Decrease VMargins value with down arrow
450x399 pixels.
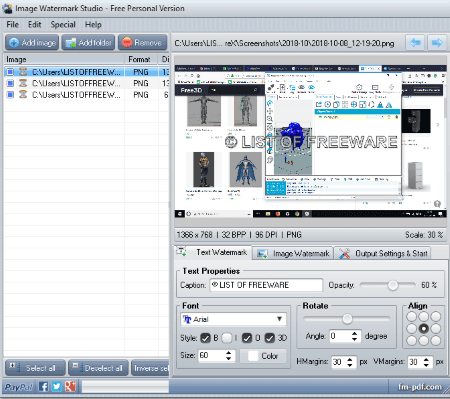tap(426, 365)
